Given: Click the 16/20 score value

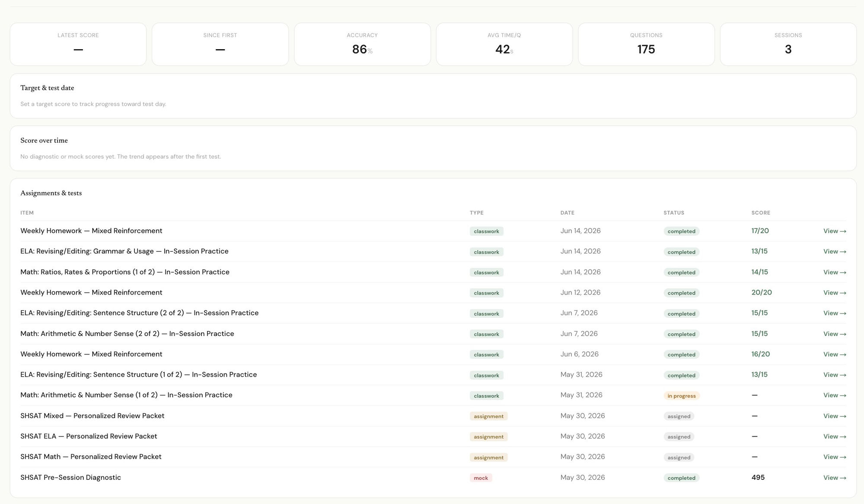Looking at the screenshot, I should point(761,354).
